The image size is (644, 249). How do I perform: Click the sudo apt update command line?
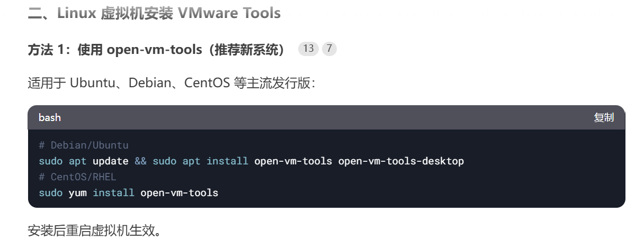point(251,161)
